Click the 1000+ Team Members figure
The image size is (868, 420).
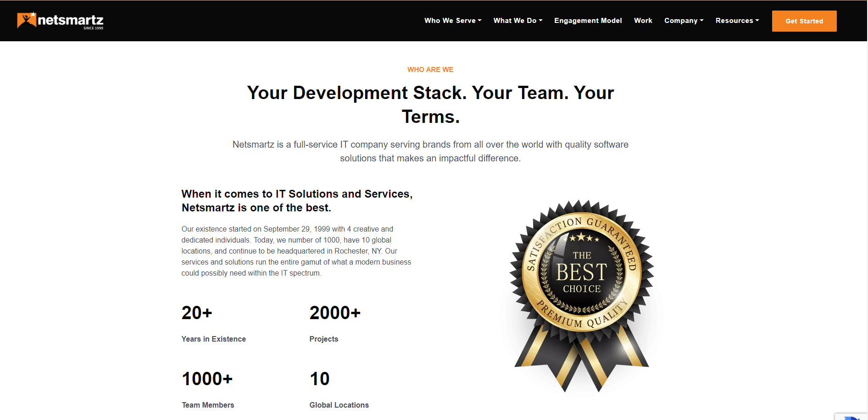(207, 379)
